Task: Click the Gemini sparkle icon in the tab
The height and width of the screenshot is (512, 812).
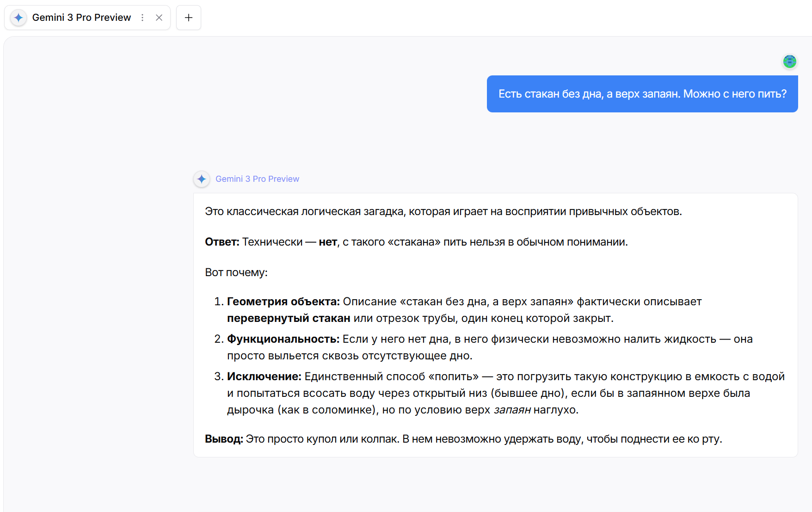Action: pyautogui.click(x=18, y=18)
